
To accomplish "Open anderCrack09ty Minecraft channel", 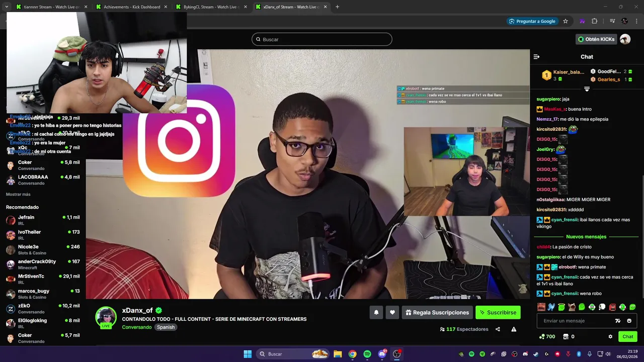I will pos(43,264).
